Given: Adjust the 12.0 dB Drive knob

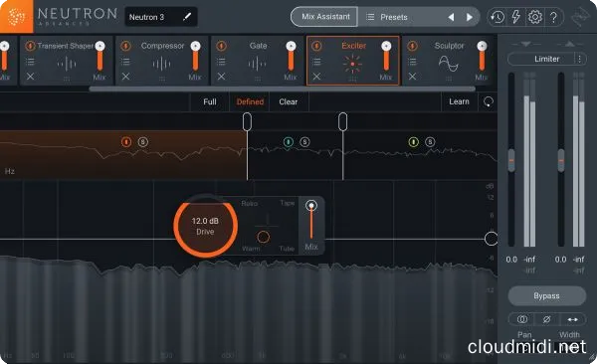Looking at the screenshot, I should point(205,226).
